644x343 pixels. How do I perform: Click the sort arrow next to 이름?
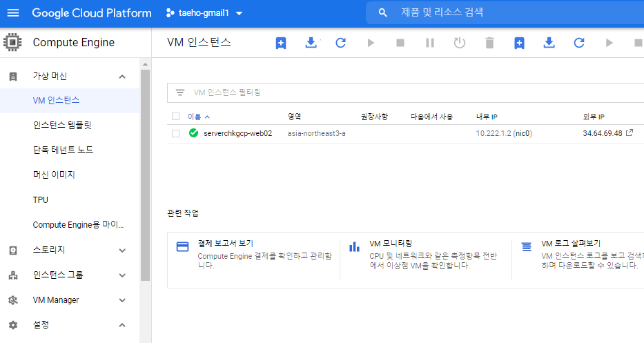click(x=207, y=117)
